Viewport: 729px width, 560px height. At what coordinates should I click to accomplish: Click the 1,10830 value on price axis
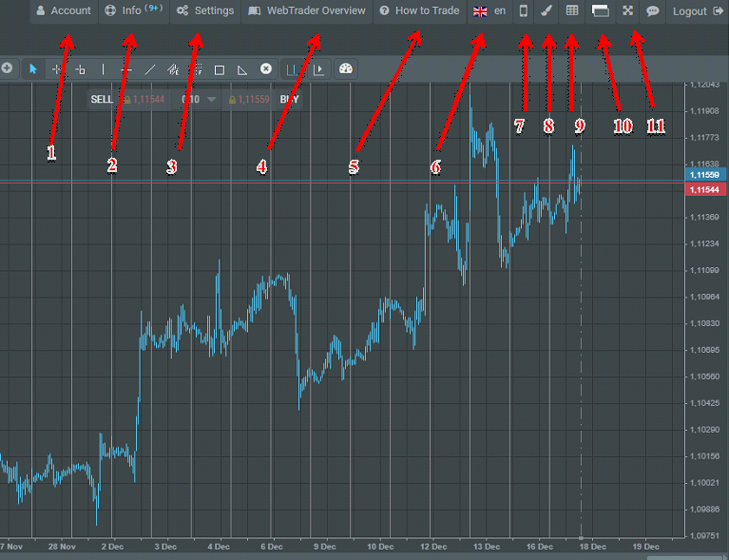(x=704, y=323)
